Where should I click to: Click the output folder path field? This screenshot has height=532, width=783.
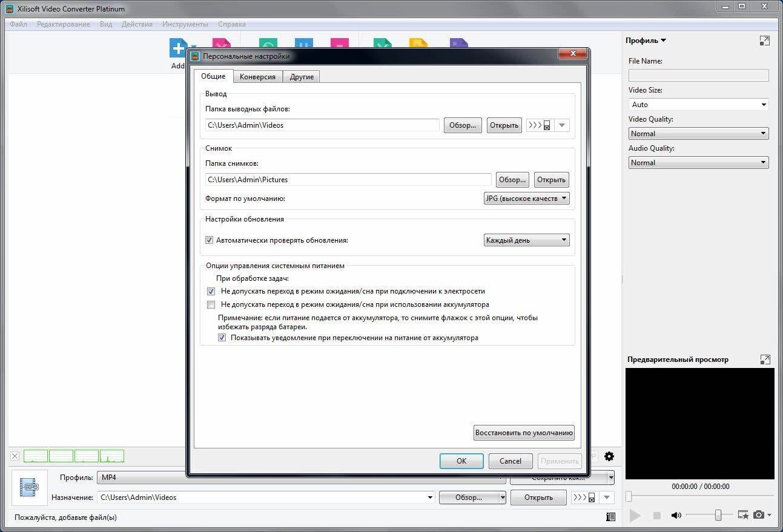coord(322,125)
